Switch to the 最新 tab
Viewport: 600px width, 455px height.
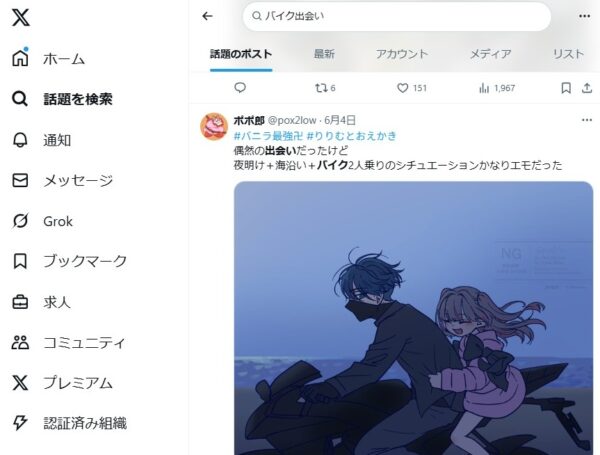click(324, 54)
